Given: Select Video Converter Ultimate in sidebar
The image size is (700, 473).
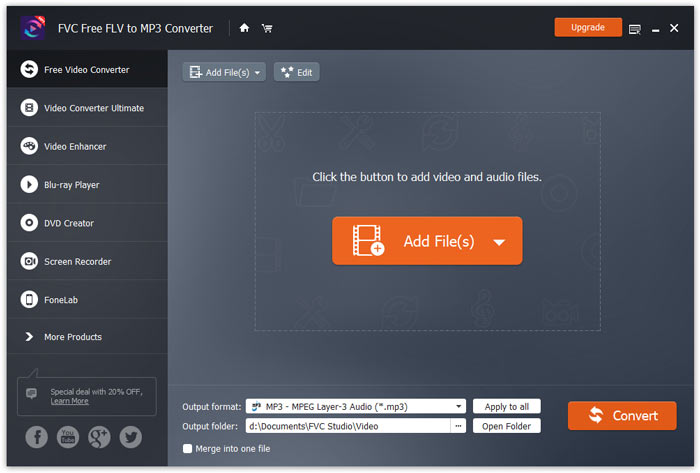Looking at the screenshot, I should [x=93, y=108].
